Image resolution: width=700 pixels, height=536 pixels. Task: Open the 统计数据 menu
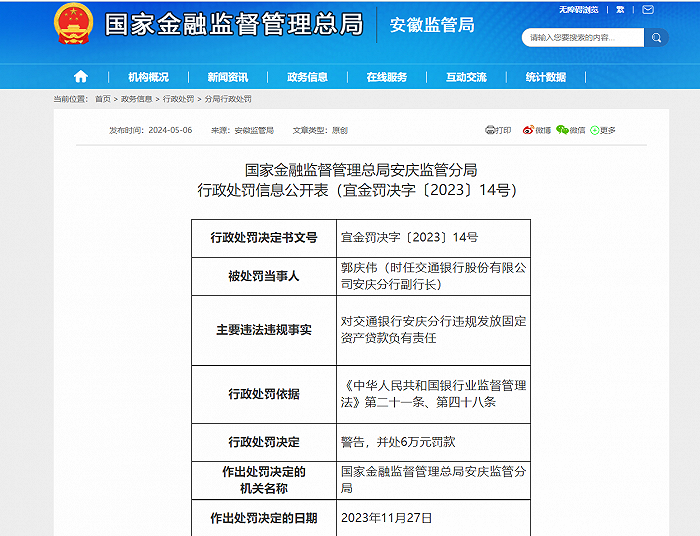pos(546,77)
